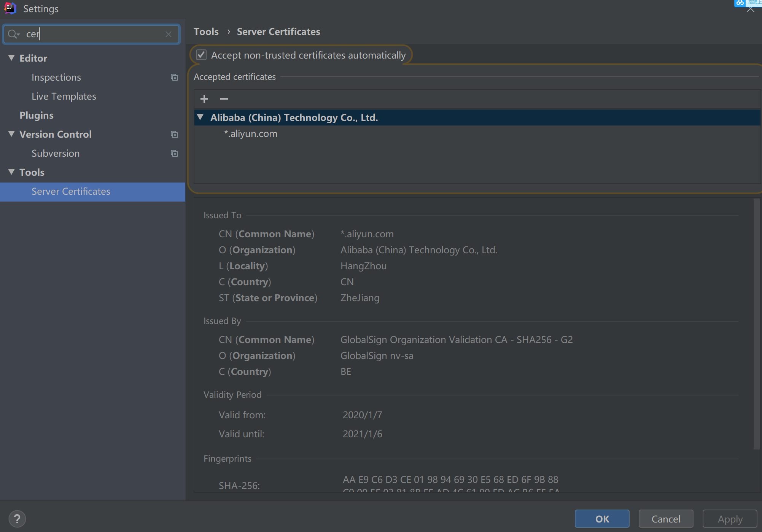Open search options via the magnifier arrow
762x532 pixels.
pos(14,34)
